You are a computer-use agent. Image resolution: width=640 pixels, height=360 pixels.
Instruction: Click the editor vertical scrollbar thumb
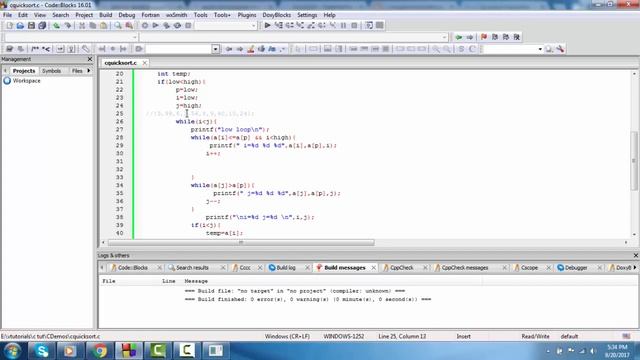coord(634,160)
